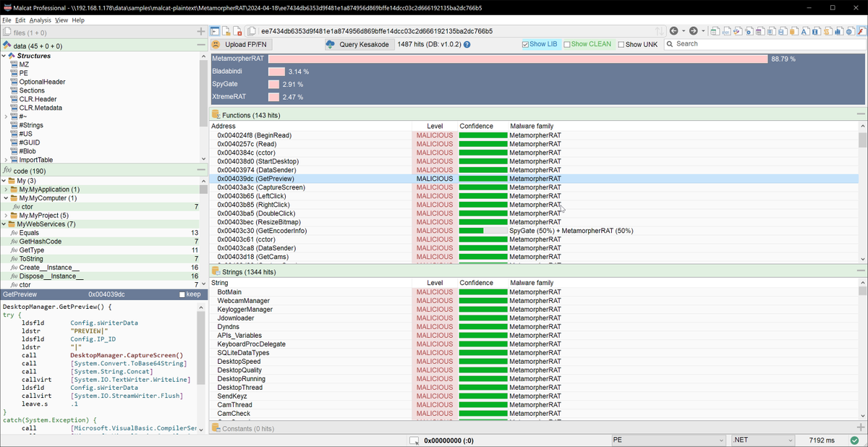868x447 pixels.
Task: Click the Address column header
Action: point(224,126)
